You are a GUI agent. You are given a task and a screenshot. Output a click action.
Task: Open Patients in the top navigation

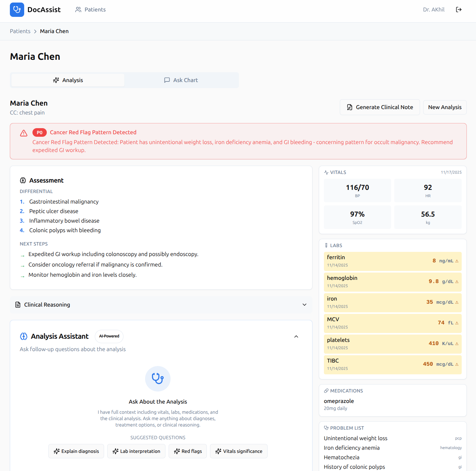(90, 10)
